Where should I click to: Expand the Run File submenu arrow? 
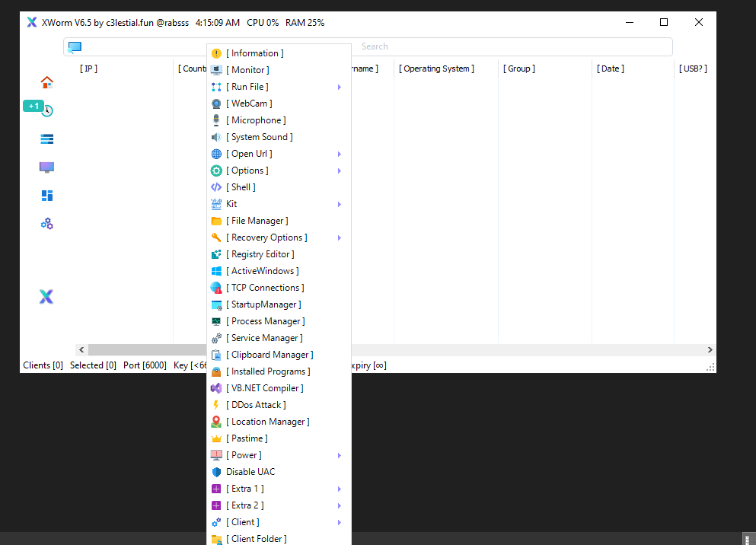[x=340, y=87]
